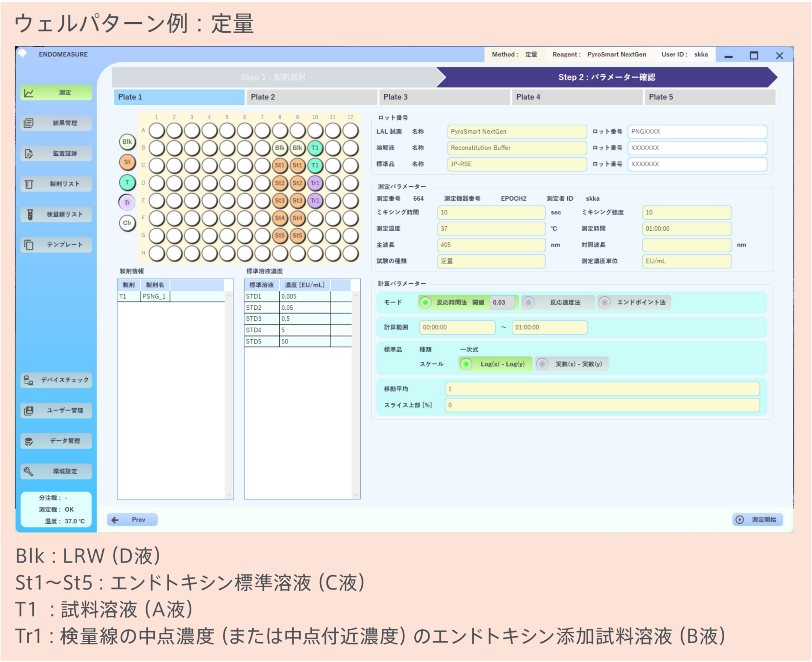812x662 pixels.
Task: Select the 反応速度法 mode option
Action: pos(529,302)
